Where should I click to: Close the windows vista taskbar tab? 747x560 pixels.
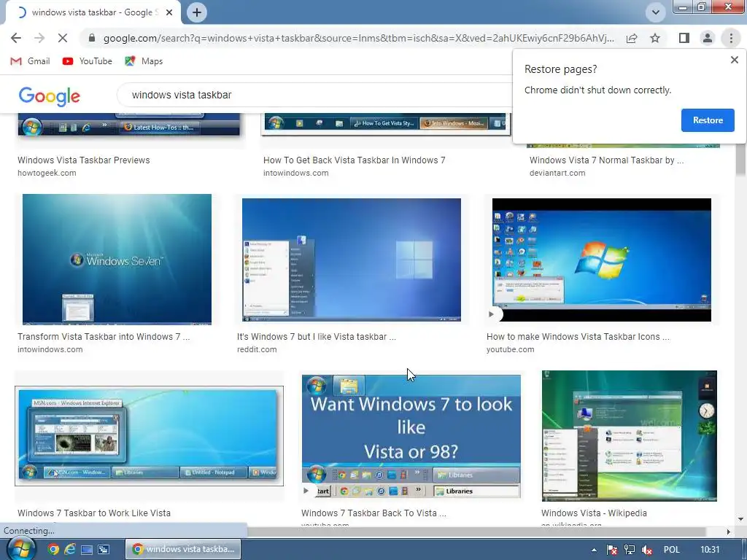coord(169,12)
